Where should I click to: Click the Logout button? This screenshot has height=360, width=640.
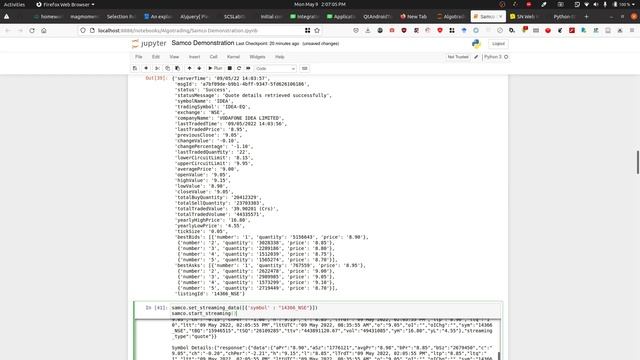pos(498,44)
